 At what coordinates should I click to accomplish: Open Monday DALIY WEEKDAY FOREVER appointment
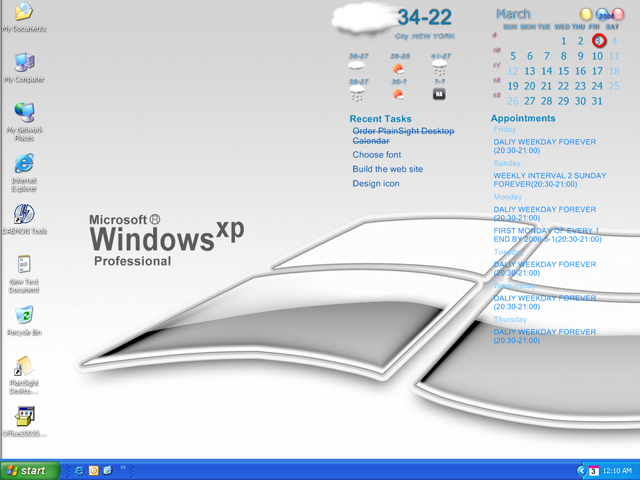(545, 213)
